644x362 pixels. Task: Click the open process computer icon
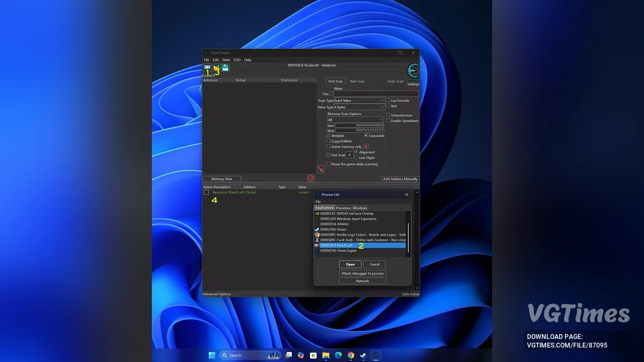pos(207,68)
